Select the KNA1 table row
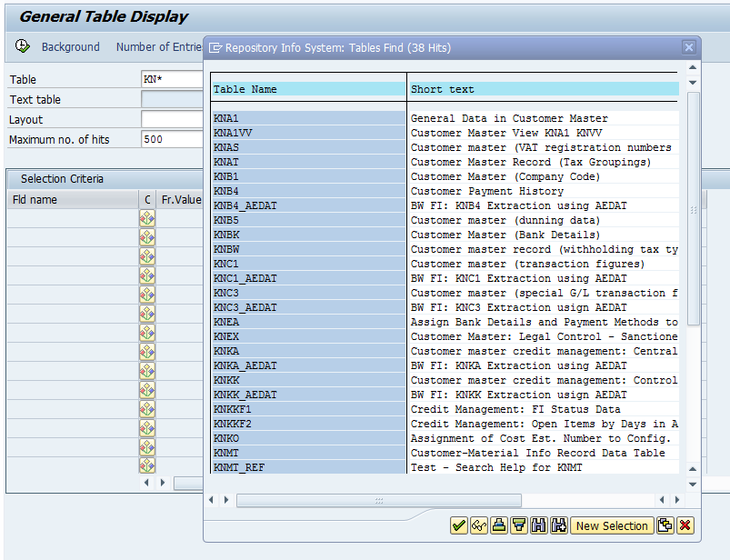 308,118
